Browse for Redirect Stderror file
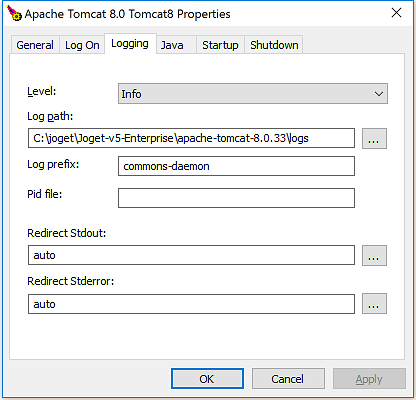The height and width of the screenshot is (400, 416). pos(374,304)
